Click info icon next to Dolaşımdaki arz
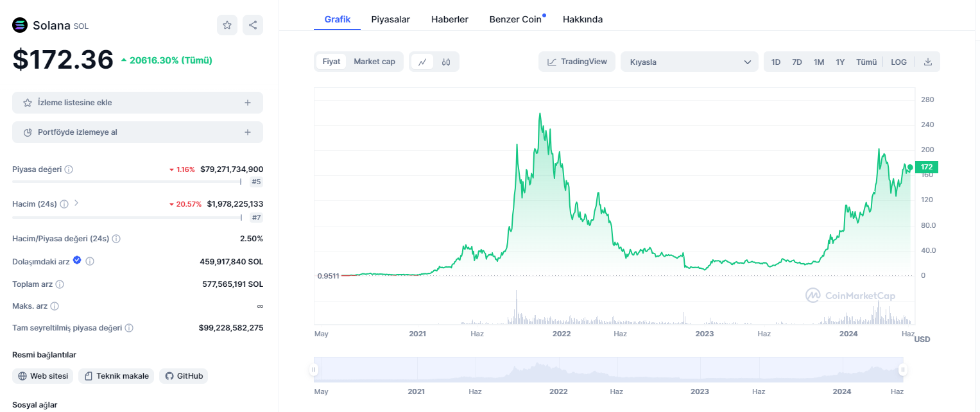This screenshot has height=412, width=980. (x=90, y=261)
